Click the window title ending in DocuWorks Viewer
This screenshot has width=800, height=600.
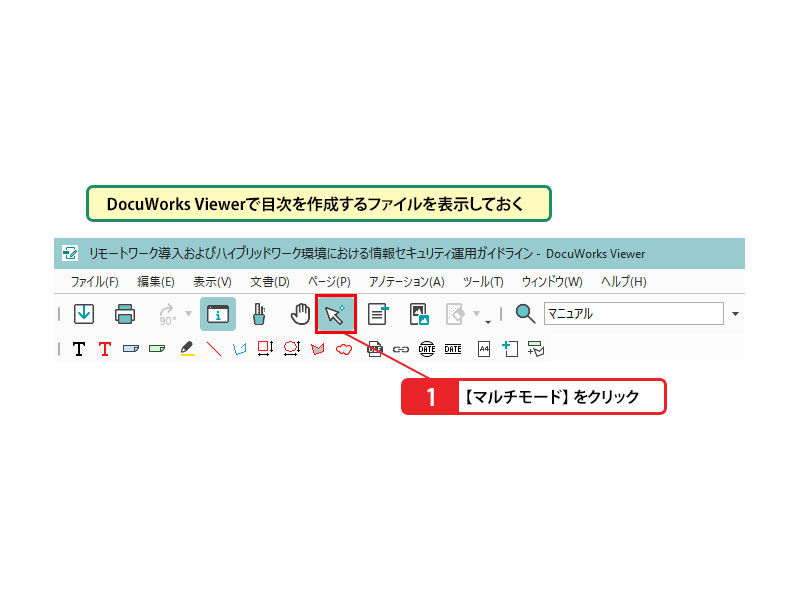[367, 254]
